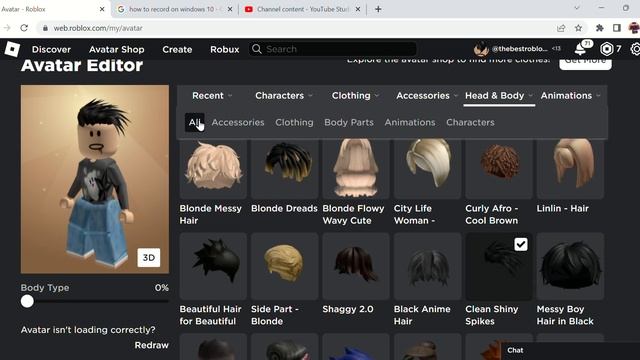Click the share page icon in address bar
640x360 pixels.
[x=561, y=28]
